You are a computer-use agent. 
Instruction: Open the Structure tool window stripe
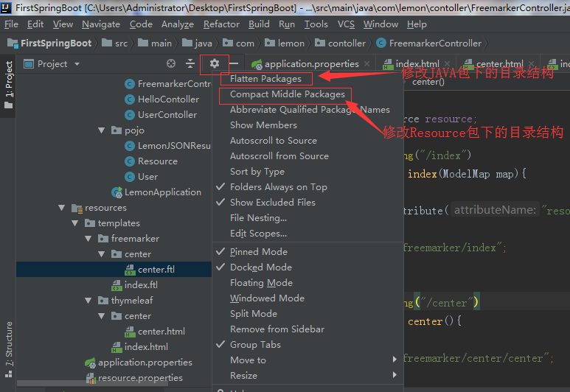[x=8, y=349]
